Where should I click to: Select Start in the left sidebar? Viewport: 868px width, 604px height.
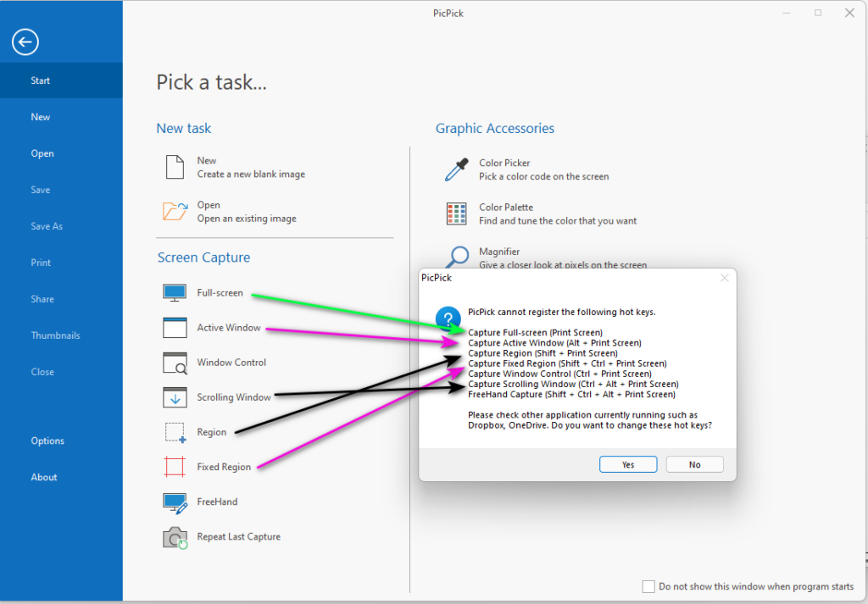pos(61,80)
